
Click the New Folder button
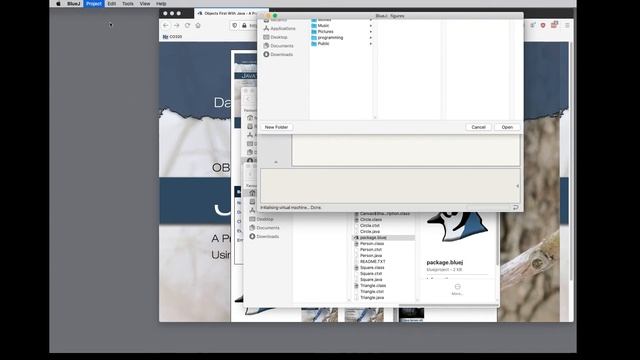tap(276, 127)
